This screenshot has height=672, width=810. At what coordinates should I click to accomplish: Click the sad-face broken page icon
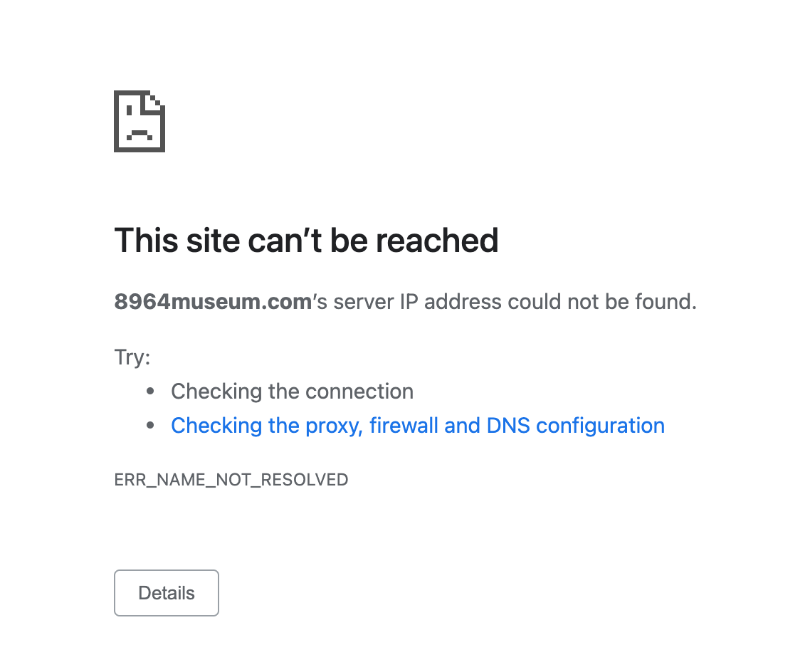[x=140, y=121]
